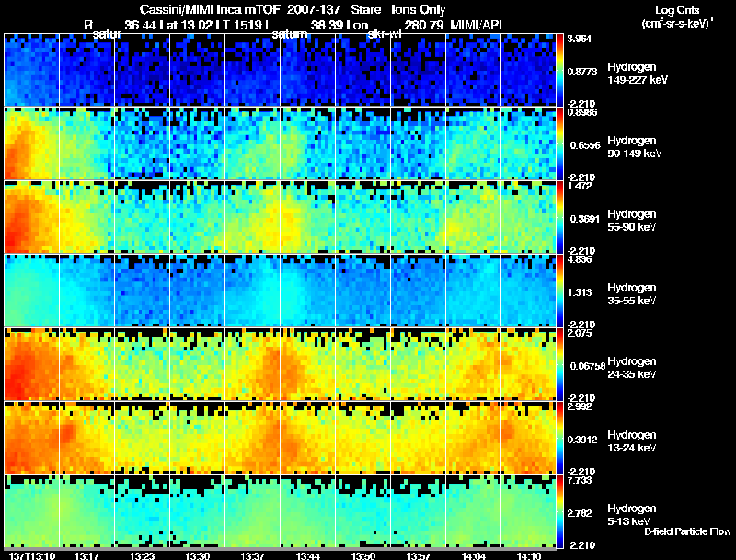Image resolution: width=736 pixels, height=560 pixels.
Task: Select the 13:57 panel in Hydrogen 24-35 keV row
Action: point(419,364)
